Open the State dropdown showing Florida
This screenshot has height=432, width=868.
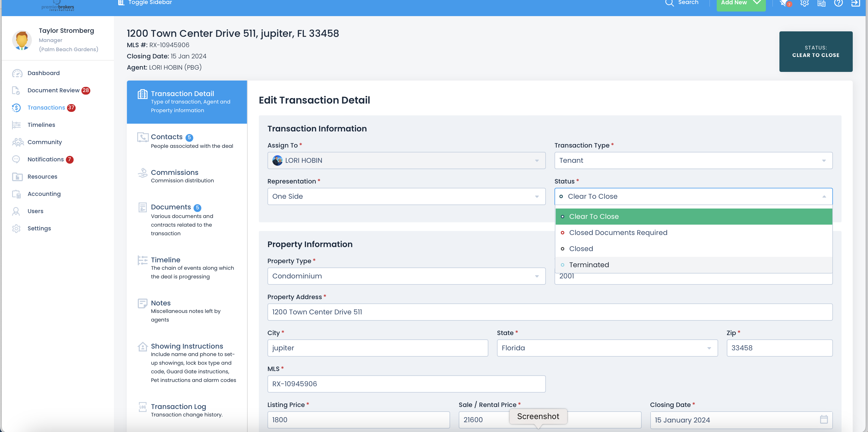tap(607, 348)
